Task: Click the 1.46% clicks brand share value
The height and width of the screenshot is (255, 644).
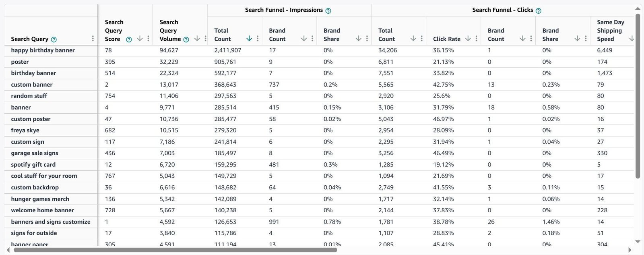Action: tap(551, 222)
